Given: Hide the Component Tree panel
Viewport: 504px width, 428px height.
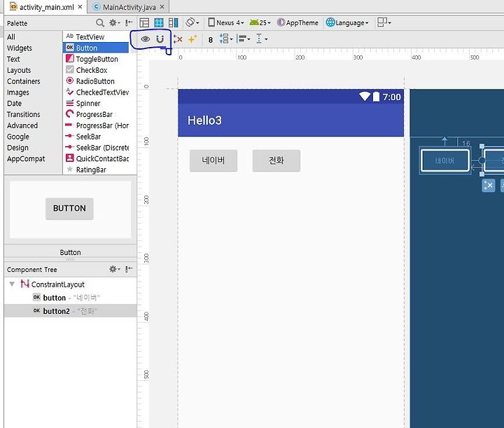Looking at the screenshot, I should point(129,269).
